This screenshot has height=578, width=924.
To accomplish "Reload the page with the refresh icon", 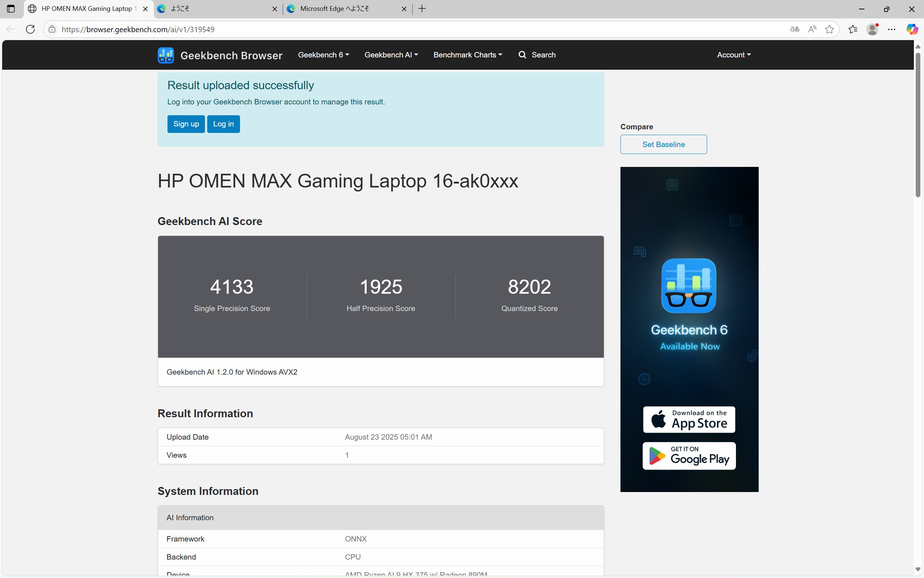I will click(x=30, y=29).
